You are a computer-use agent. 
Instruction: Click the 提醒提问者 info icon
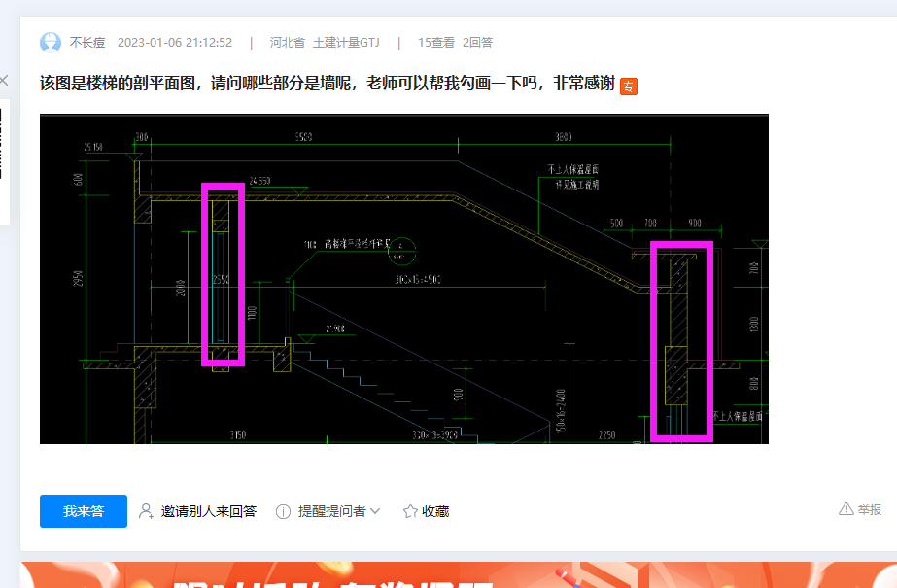tap(283, 511)
